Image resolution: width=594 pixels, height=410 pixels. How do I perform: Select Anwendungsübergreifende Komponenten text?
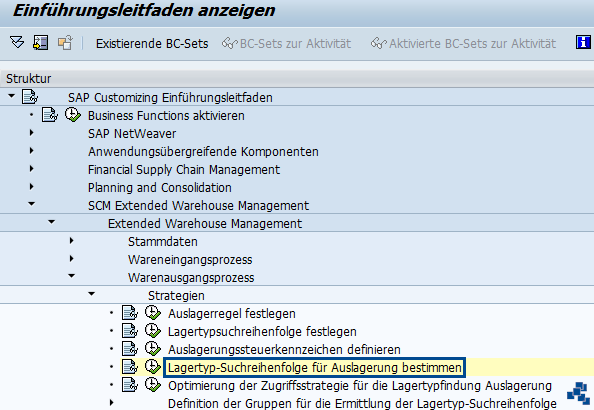pyautogui.click(x=203, y=152)
